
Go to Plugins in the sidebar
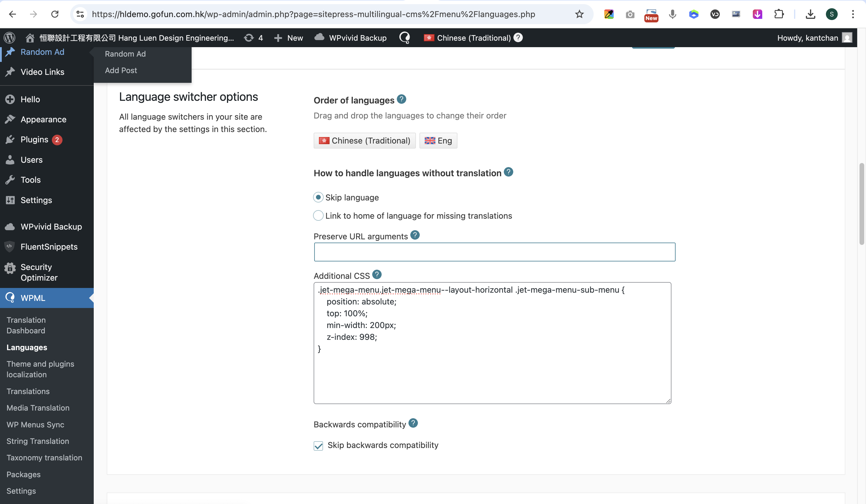point(34,139)
